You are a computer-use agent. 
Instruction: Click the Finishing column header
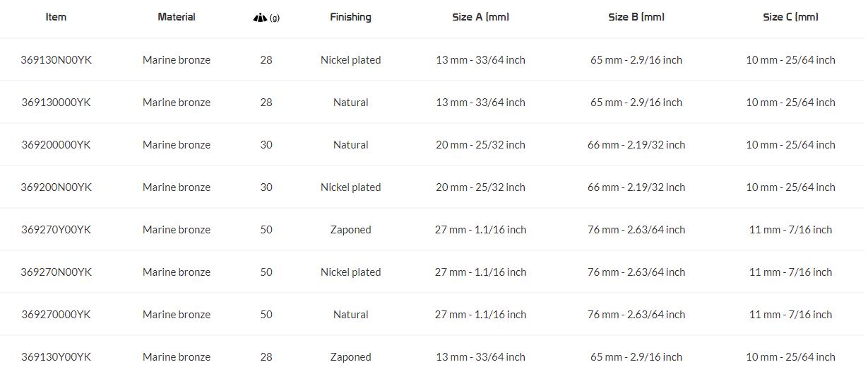tap(350, 17)
